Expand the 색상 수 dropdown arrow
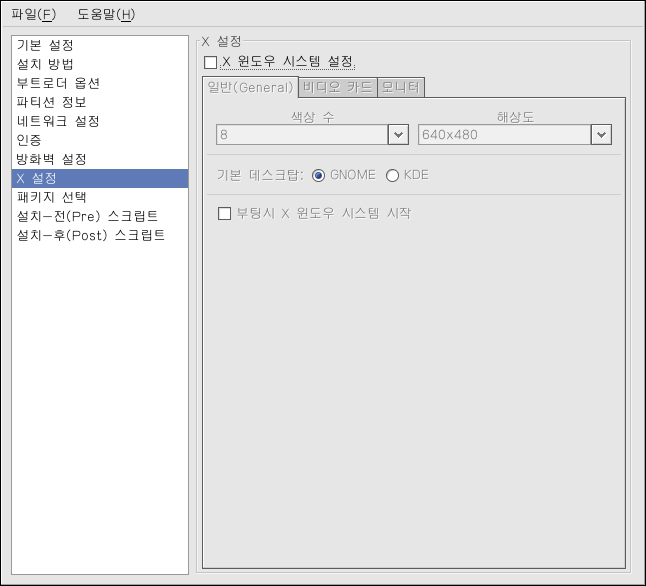 398,134
